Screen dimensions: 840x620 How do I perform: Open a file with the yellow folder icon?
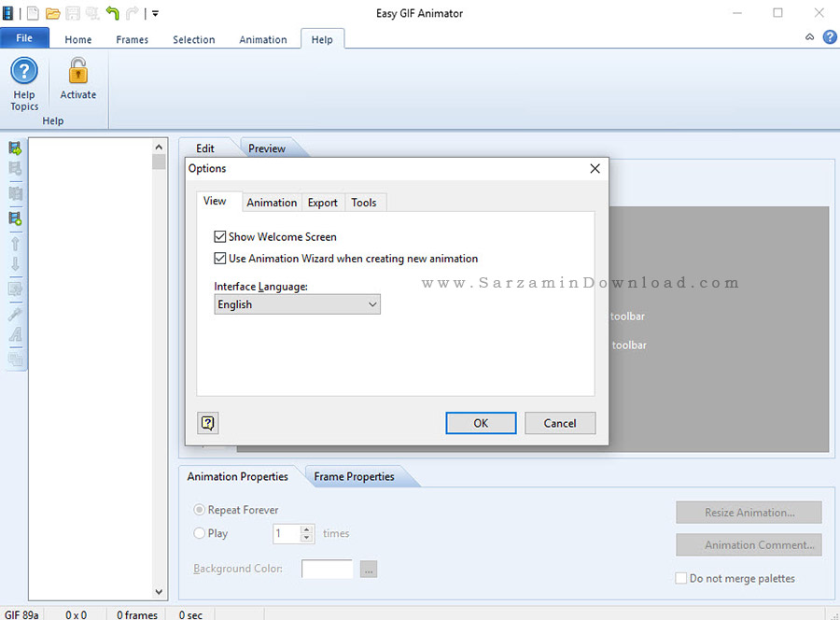[x=52, y=13]
